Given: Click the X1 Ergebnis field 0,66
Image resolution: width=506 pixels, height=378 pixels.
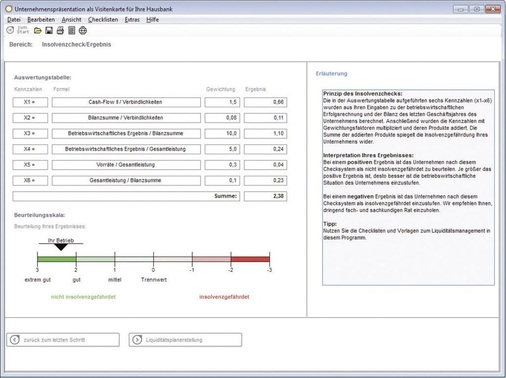Looking at the screenshot, I should point(265,102).
